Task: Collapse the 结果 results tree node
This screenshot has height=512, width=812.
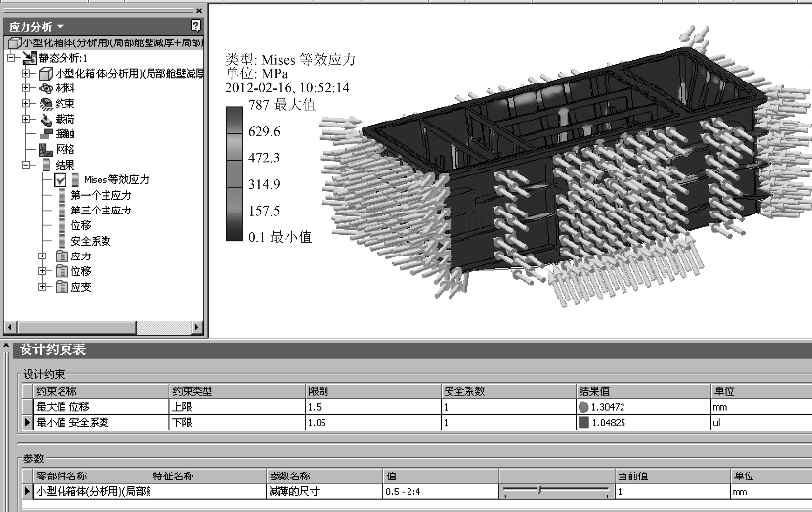Action: click(x=26, y=165)
